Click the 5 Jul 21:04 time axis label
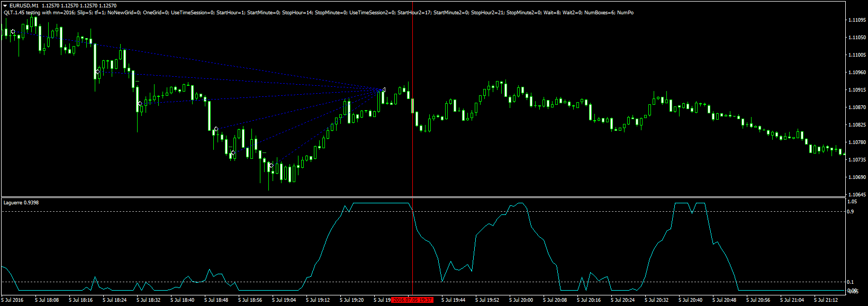868x306 pixels. click(x=792, y=300)
